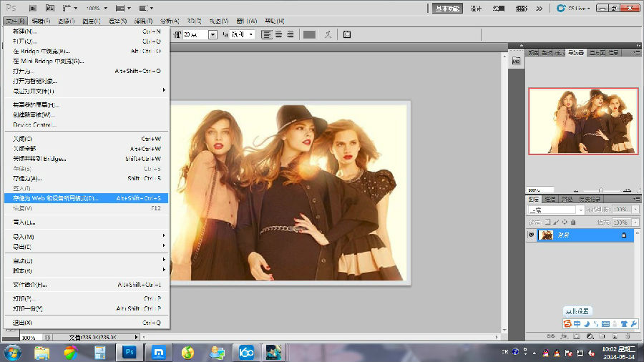
Task: Open the font size dropdown arrow
Action: click(x=213, y=34)
